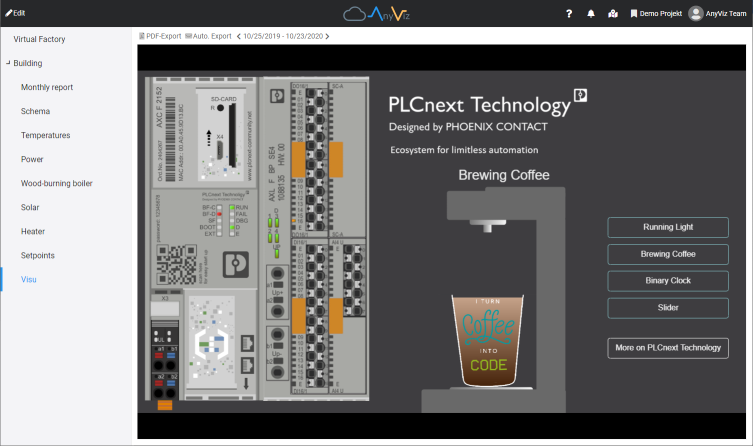Open Temperatures page
Screen dimensions: 753x446
click(x=46, y=135)
